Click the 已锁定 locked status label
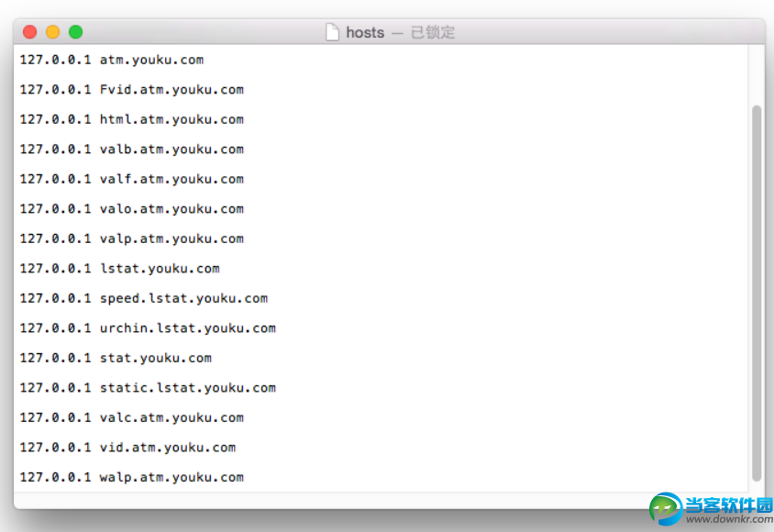 click(433, 33)
